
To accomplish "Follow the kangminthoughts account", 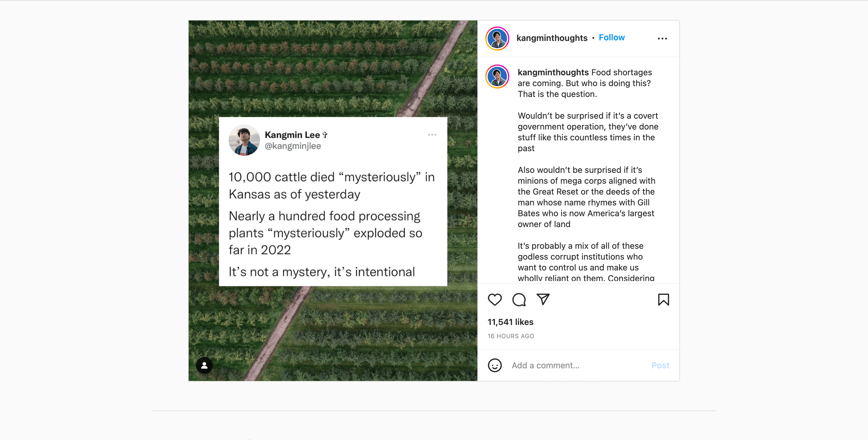I will coord(612,37).
